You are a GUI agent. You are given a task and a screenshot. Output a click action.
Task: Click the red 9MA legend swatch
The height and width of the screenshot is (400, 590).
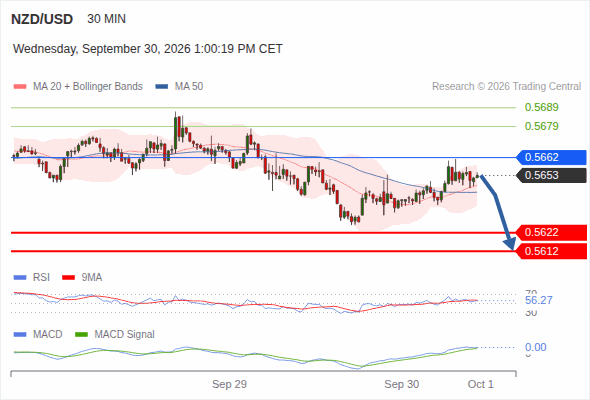[68, 278]
